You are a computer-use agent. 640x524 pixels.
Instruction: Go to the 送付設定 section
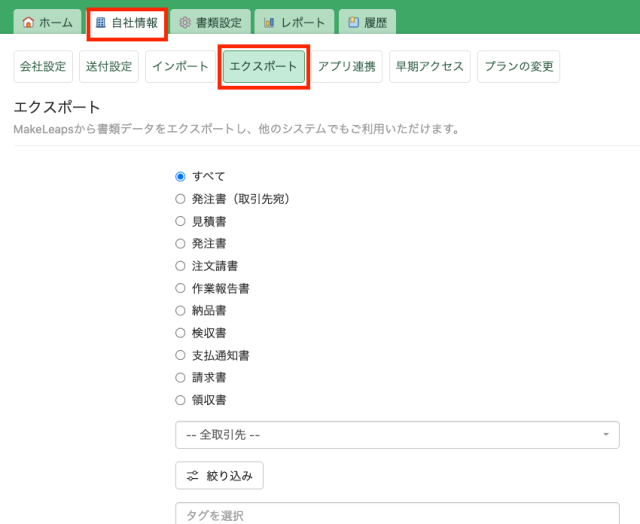(109, 67)
